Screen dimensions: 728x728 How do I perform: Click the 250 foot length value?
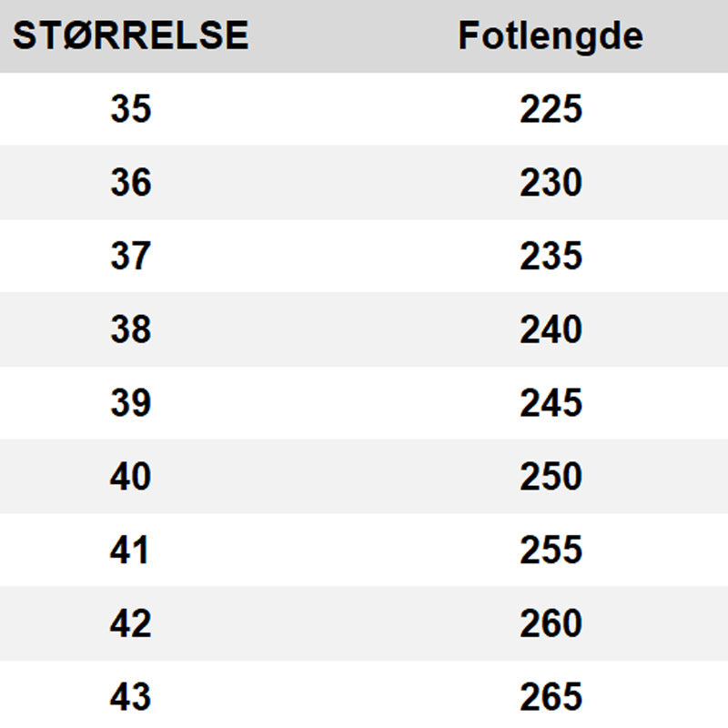pyautogui.click(x=551, y=477)
